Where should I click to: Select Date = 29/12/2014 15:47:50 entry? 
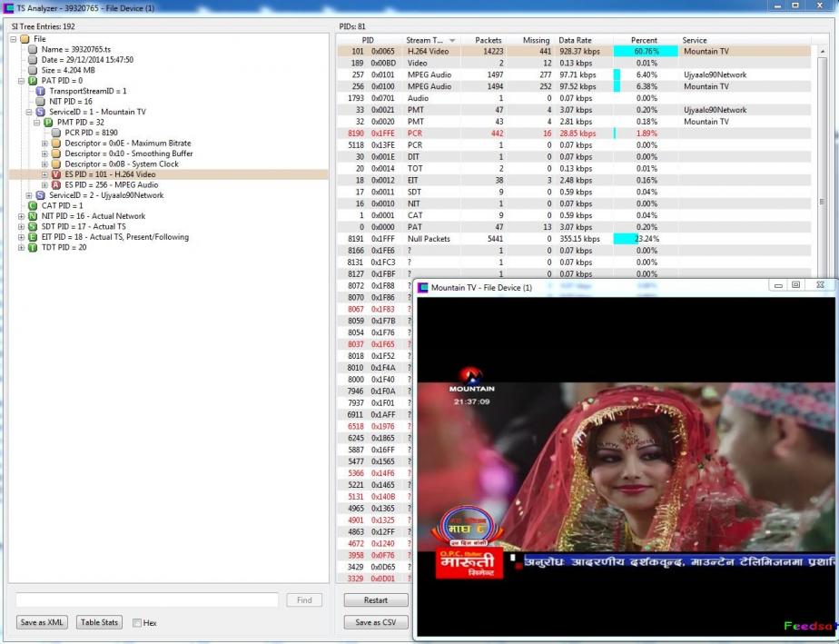point(87,60)
